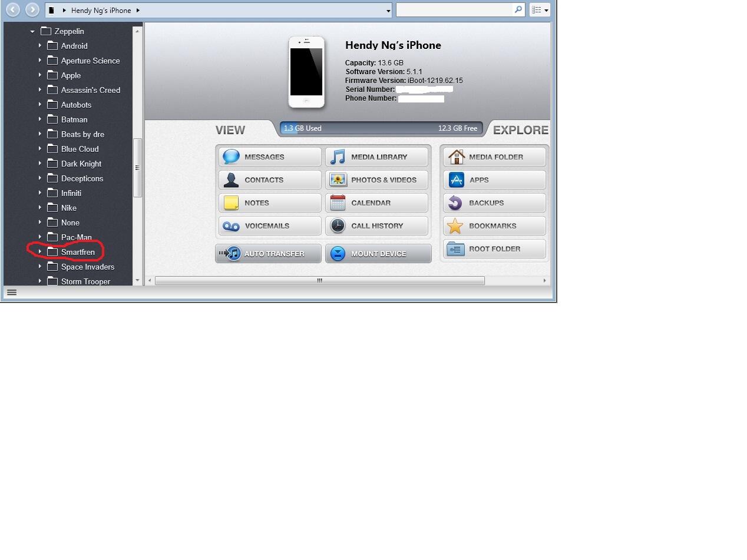The height and width of the screenshot is (560, 747).
Task: Click the white iPhone image
Action: 306,72
